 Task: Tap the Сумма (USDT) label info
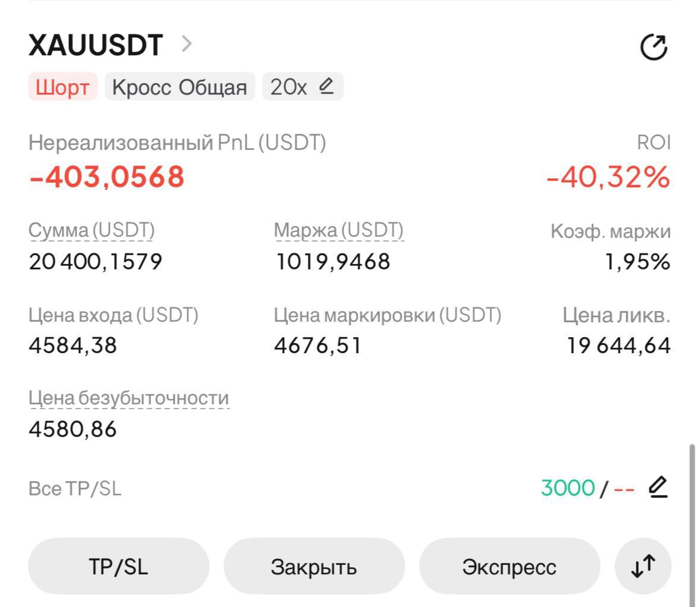pos(92,231)
